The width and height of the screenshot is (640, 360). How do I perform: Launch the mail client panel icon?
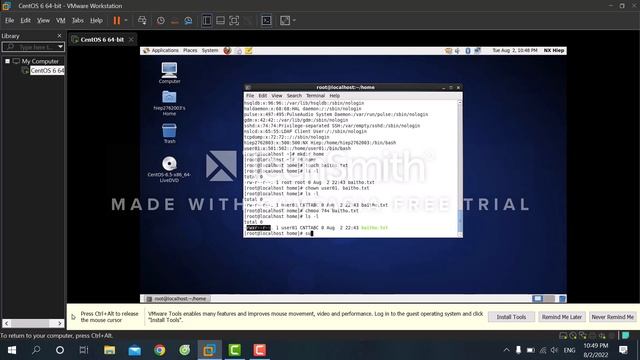click(238, 51)
